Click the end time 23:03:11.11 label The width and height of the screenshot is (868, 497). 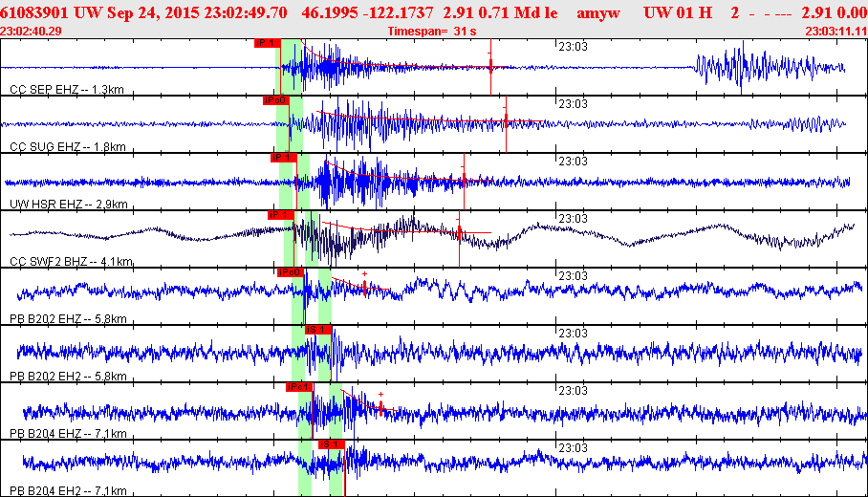[x=835, y=32]
